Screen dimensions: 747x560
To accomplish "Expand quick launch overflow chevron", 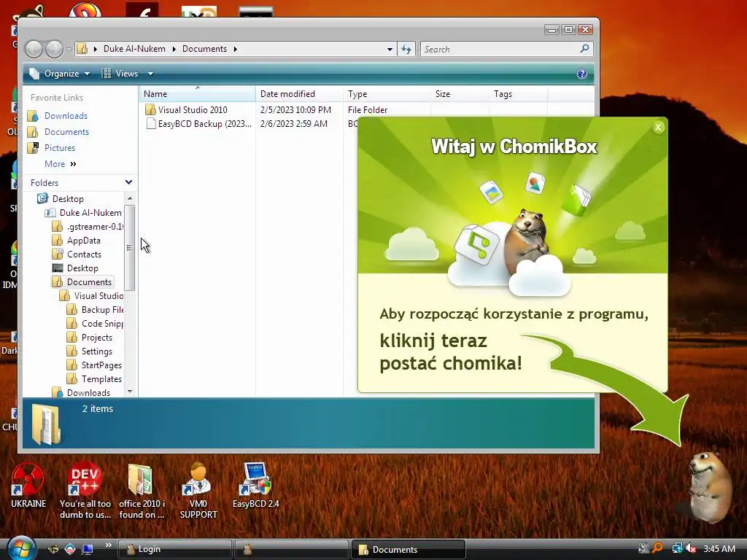I will tap(108, 545).
